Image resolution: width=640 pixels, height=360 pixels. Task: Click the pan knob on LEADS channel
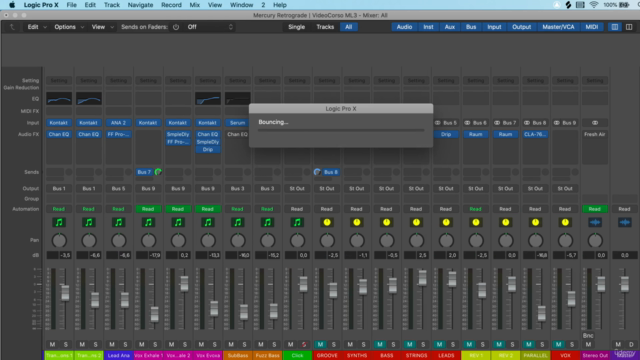point(446,240)
